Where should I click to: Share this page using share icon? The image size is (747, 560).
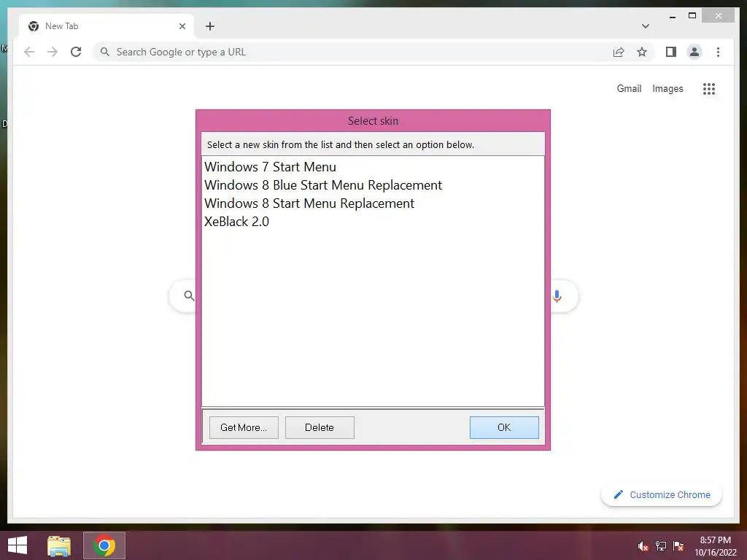point(619,52)
